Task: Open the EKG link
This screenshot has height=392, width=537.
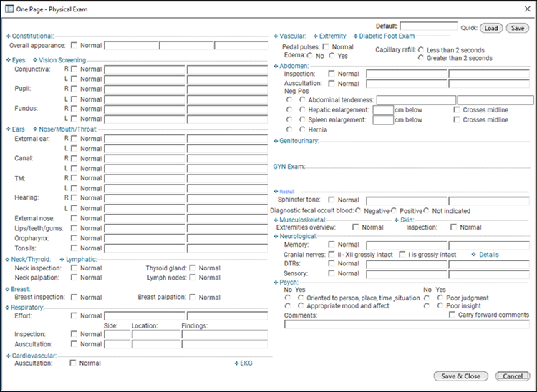Action: [246, 363]
